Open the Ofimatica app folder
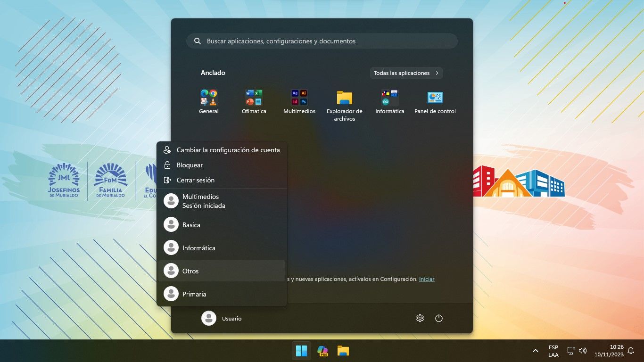Screen dimensions: 644x362 coord(254,102)
